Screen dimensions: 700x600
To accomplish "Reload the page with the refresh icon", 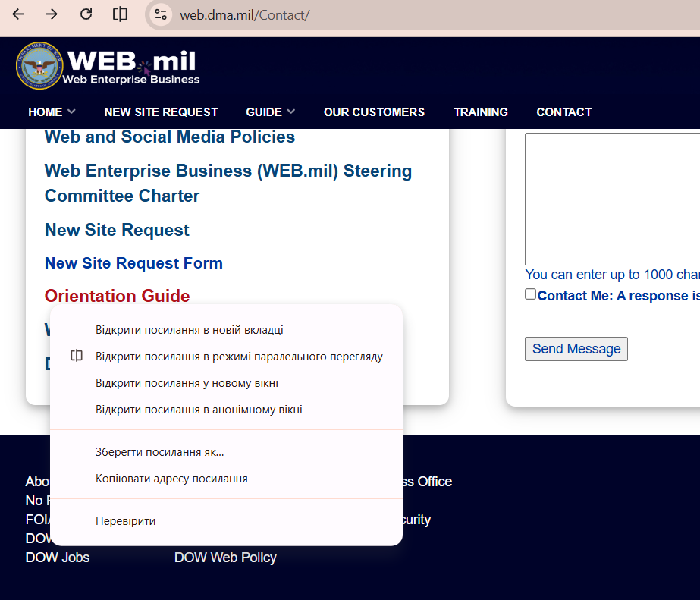I will coord(86,14).
